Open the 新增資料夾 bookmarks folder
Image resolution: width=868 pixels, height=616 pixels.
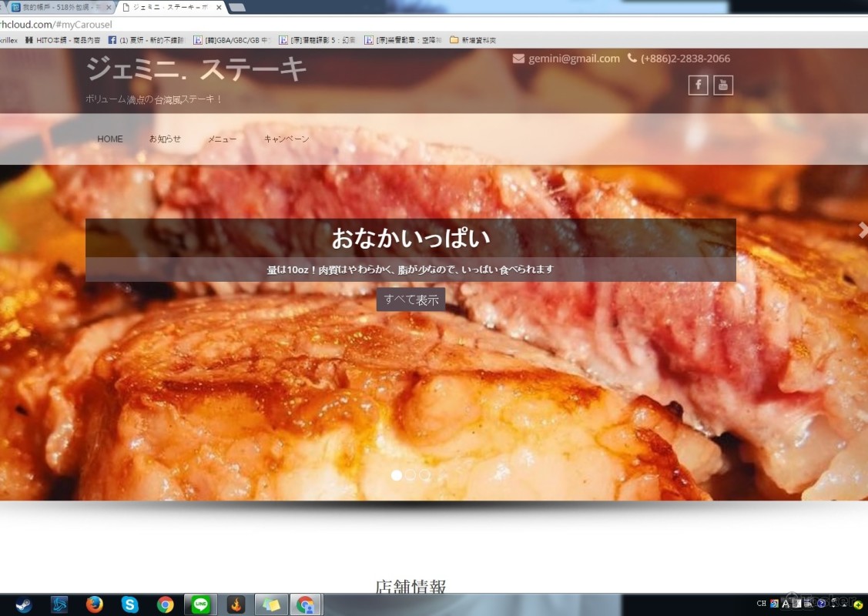(473, 40)
